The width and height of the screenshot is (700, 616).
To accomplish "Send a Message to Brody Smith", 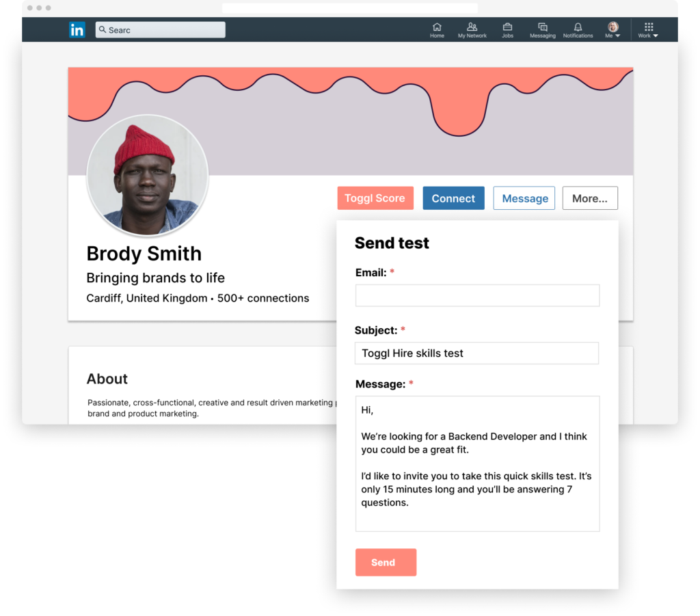I will coord(524,198).
